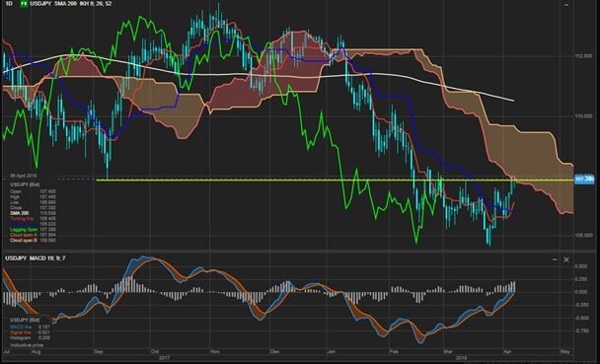Image resolution: width=600 pixels, height=364 pixels.
Task: Minimize the MACD panel
Action: tap(555, 259)
